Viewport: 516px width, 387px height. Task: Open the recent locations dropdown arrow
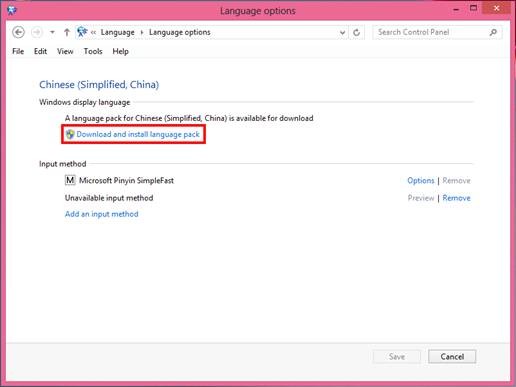click(52, 32)
